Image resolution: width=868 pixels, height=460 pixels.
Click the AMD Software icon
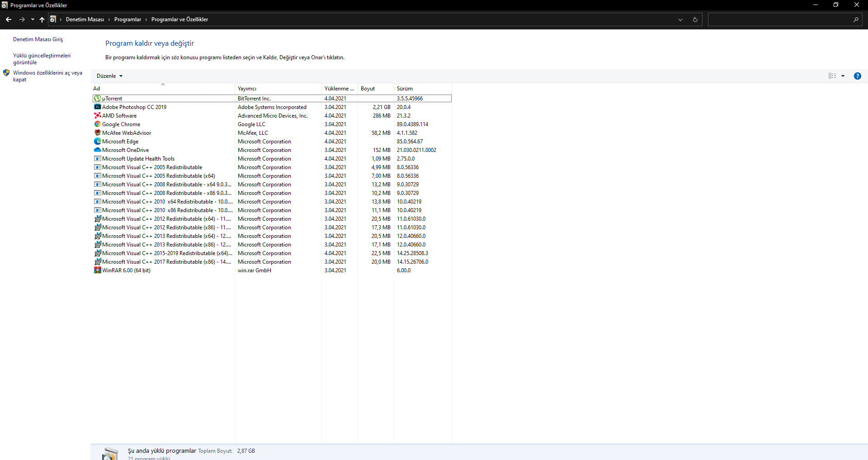pos(97,116)
